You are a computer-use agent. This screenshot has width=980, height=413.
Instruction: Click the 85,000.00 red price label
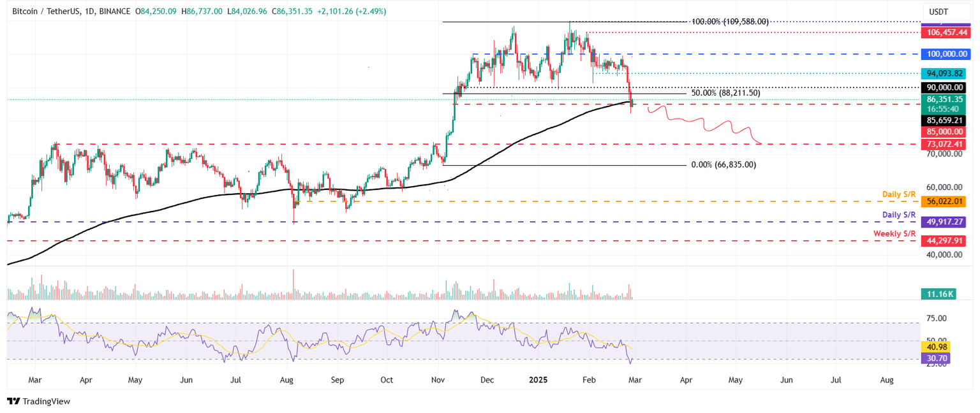click(946, 131)
